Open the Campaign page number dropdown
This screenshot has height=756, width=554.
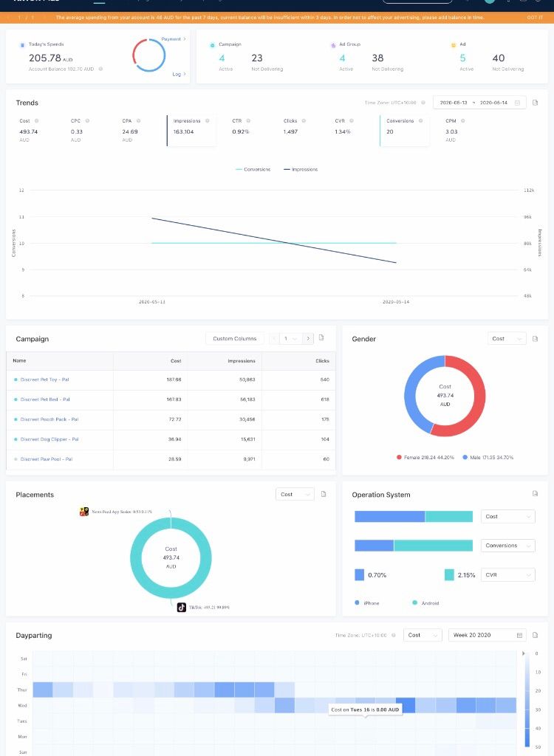tap(291, 338)
